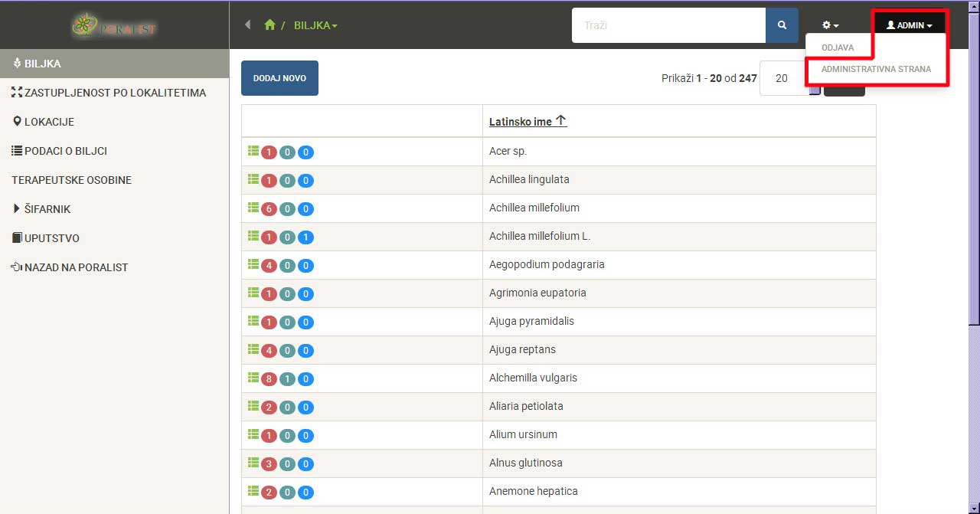Choose Administrativna strana menu entry
This screenshot has width=980, height=514.
pos(876,69)
